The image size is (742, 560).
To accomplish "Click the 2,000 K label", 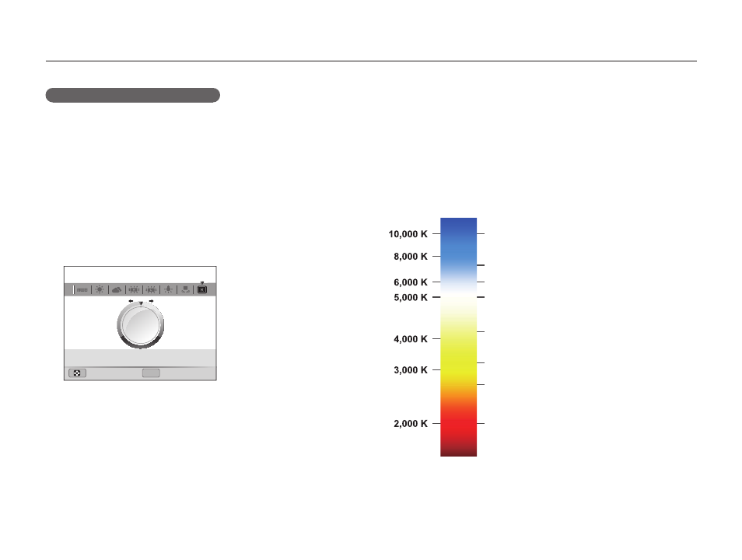I will pos(410,424).
